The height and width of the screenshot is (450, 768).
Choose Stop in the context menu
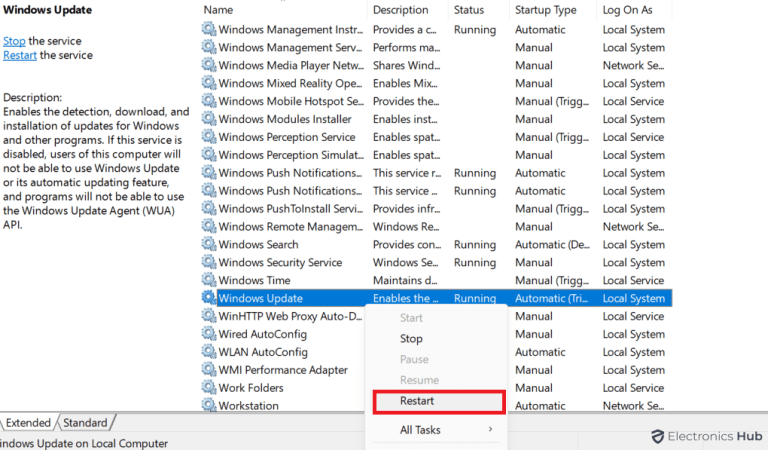pos(411,339)
